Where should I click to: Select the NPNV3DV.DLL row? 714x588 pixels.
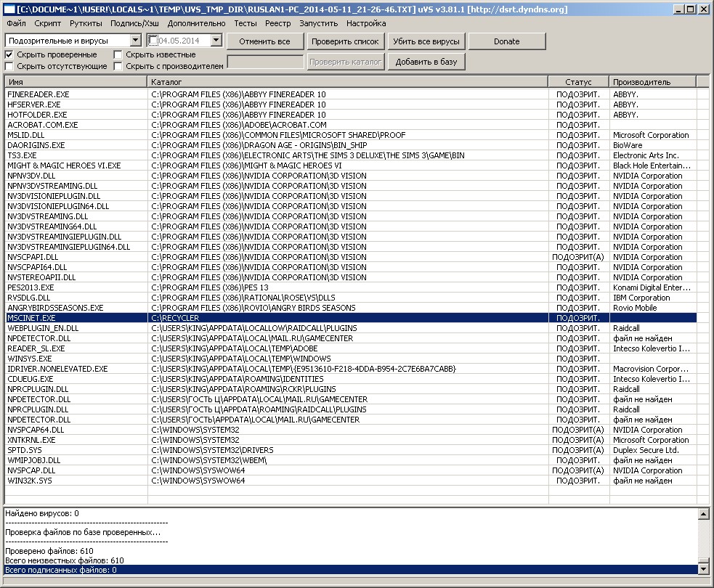click(351, 176)
